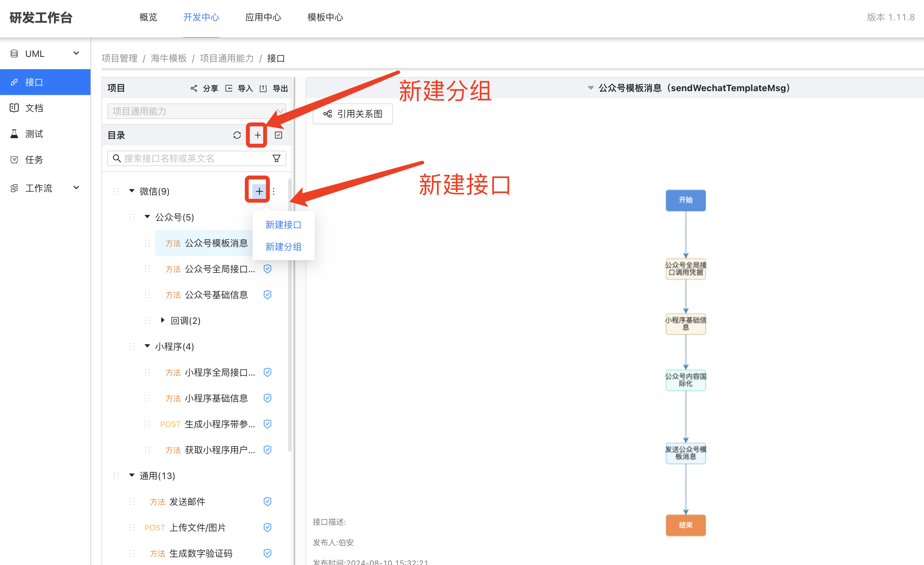Expand the 回调(2) tree group
Viewport: 924px width, 565px height.
pos(163,320)
